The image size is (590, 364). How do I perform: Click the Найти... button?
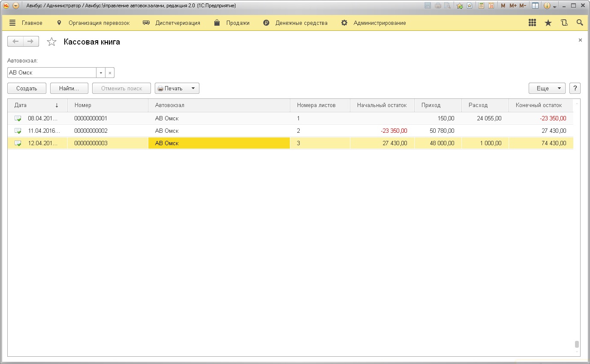point(69,88)
